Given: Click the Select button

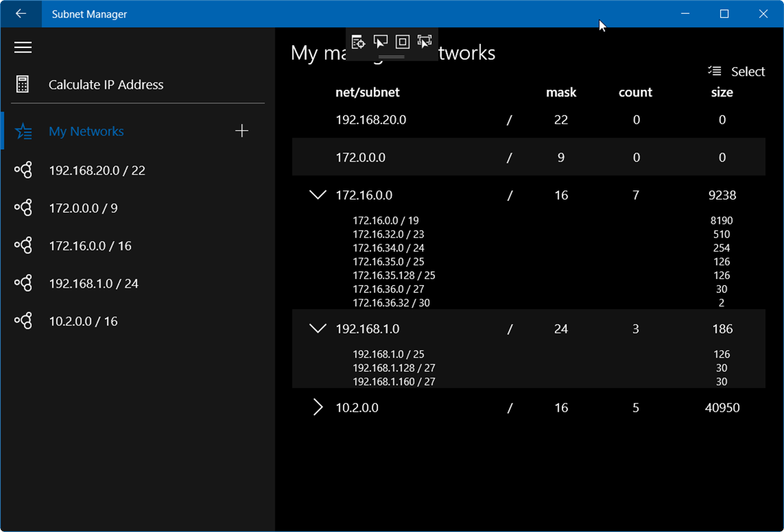Looking at the screenshot, I should [x=737, y=72].
